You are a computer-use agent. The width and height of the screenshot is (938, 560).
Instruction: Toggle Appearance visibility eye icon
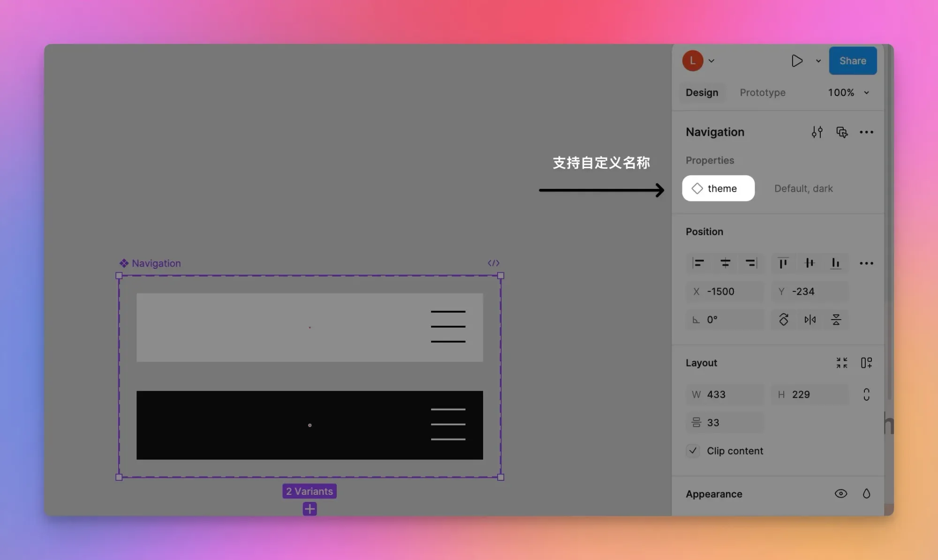841,493
